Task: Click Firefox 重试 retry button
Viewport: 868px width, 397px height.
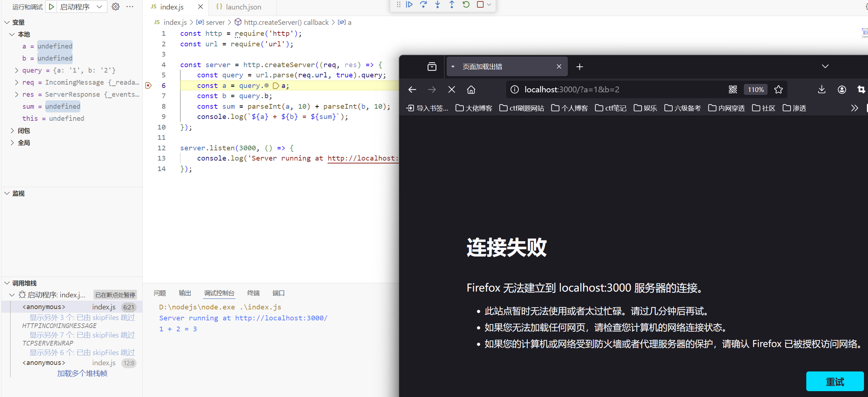Action: click(835, 382)
